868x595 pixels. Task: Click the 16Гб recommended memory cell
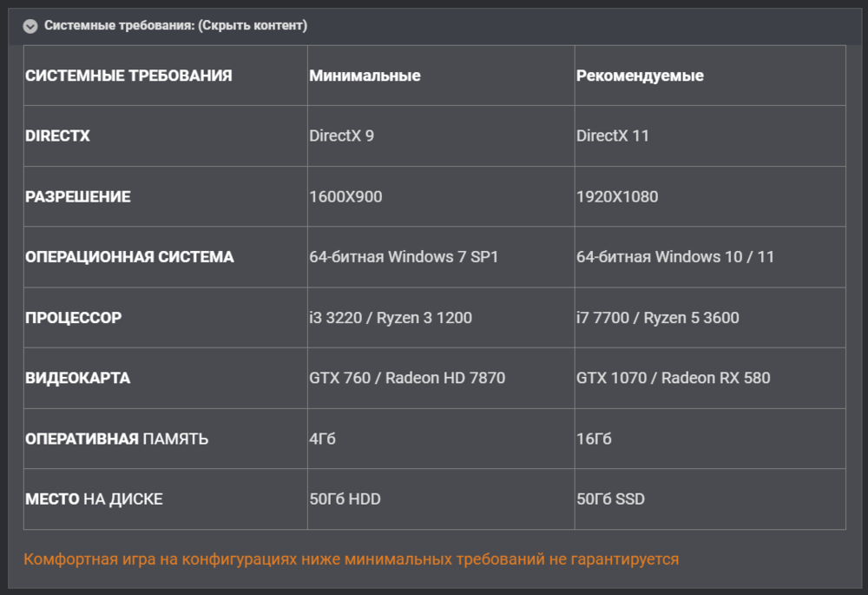tap(594, 439)
